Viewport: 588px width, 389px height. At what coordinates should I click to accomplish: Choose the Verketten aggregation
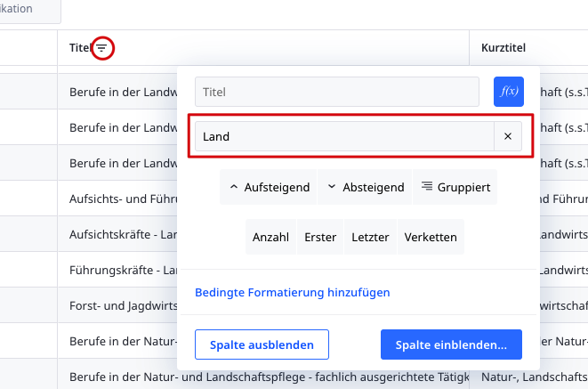coord(431,237)
